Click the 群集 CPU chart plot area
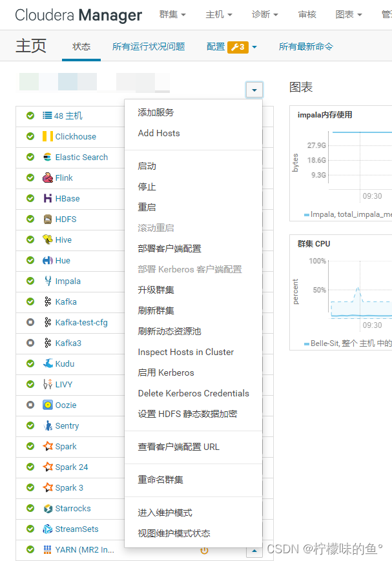The width and height of the screenshot is (392, 561). (x=360, y=290)
